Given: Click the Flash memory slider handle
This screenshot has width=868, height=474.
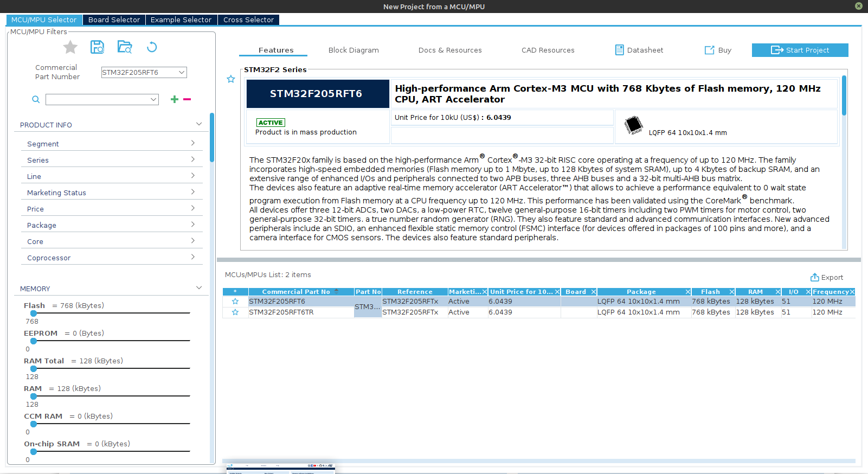Looking at the screenshot, I should pos(34,313).
